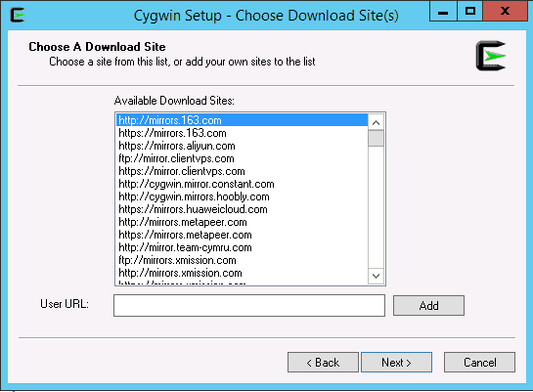The height and width of the screenshot is (392, 533).
Task: Select ftp://mirror.clientvps.com entry
Action: click(x=242, y=158)
